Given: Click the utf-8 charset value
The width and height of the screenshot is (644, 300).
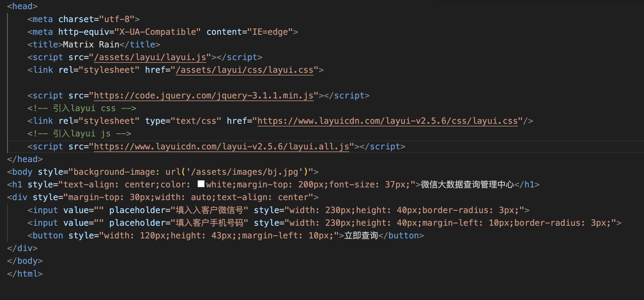Looking at the screenshot, I should 117,19.
